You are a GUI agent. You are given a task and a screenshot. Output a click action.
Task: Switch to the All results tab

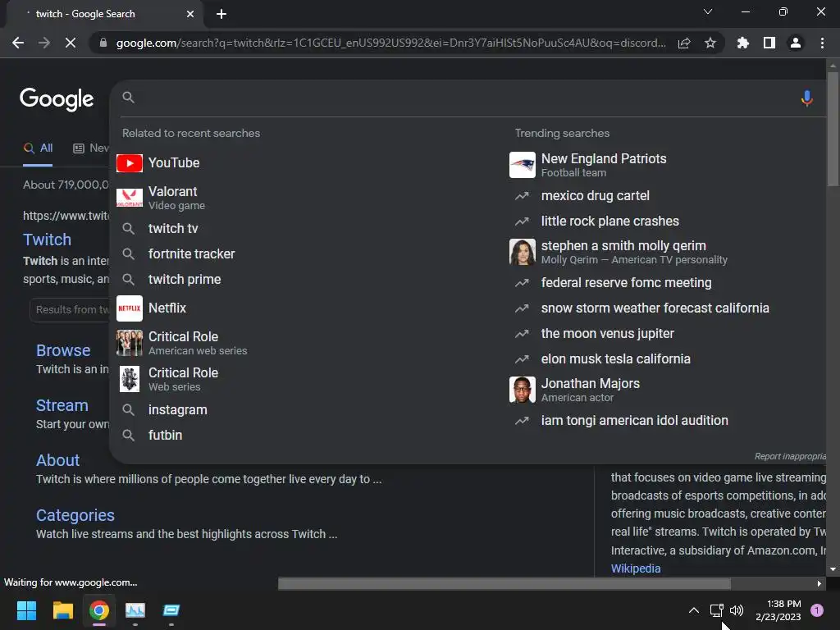[x=38, y=148]
